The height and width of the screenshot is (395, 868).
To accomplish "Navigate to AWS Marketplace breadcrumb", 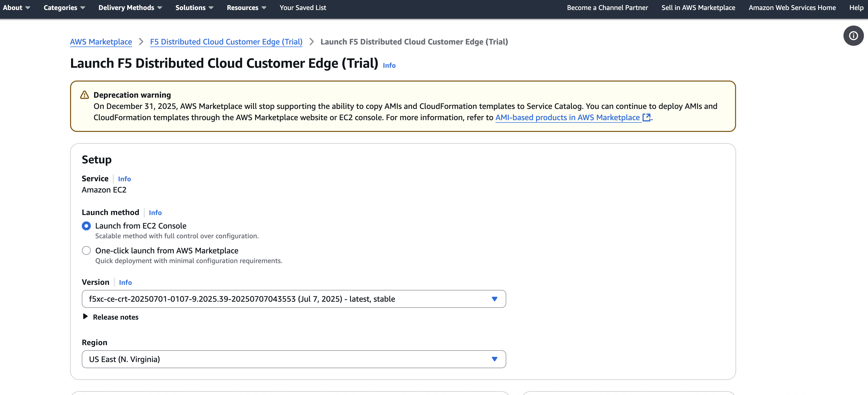I will tap(101, 42).
